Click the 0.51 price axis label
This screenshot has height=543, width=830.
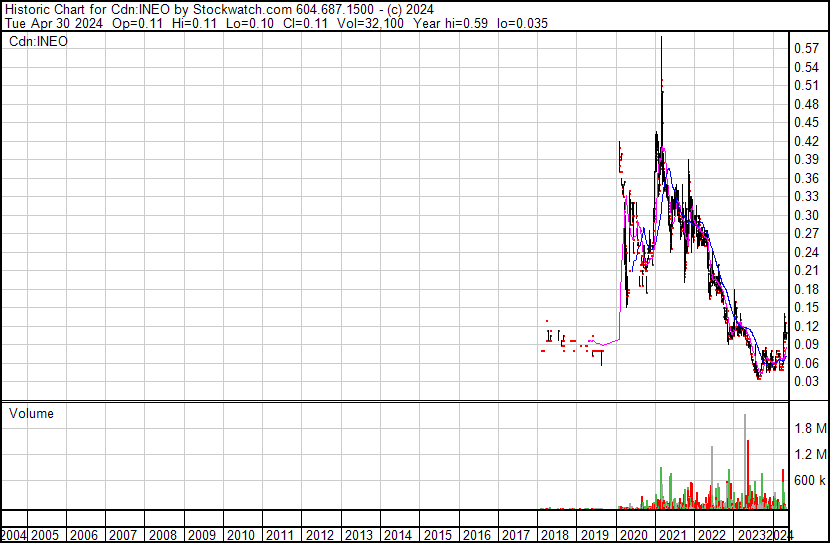[807, 86]
